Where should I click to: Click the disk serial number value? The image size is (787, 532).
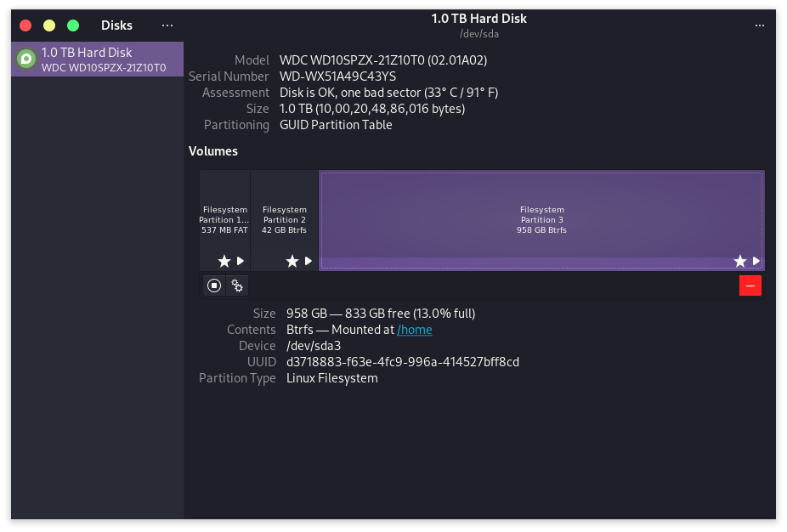click(x=337, y=76)
